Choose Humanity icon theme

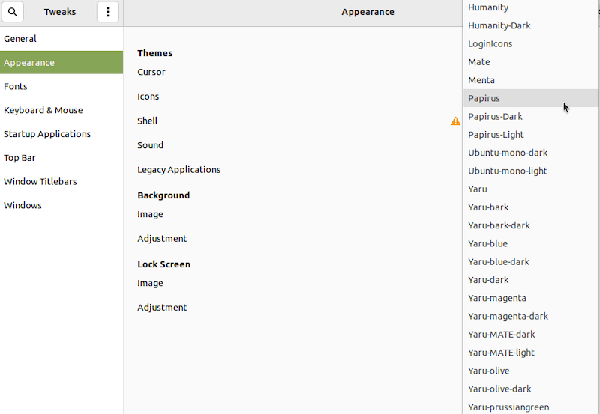pyautogui.click(x=530, y=7)
